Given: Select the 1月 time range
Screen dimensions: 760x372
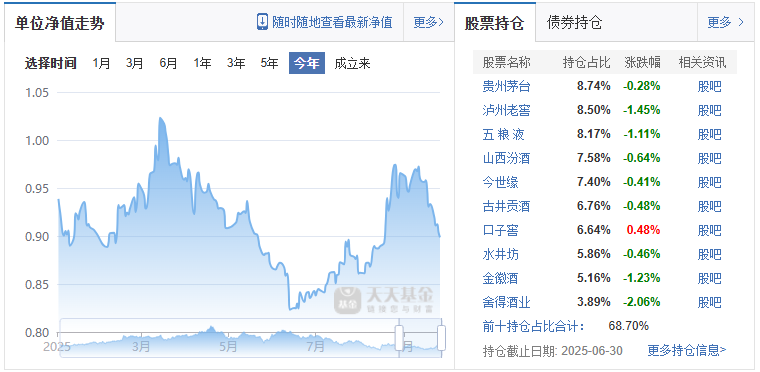Looking at the screenshot, I should 102,63.
